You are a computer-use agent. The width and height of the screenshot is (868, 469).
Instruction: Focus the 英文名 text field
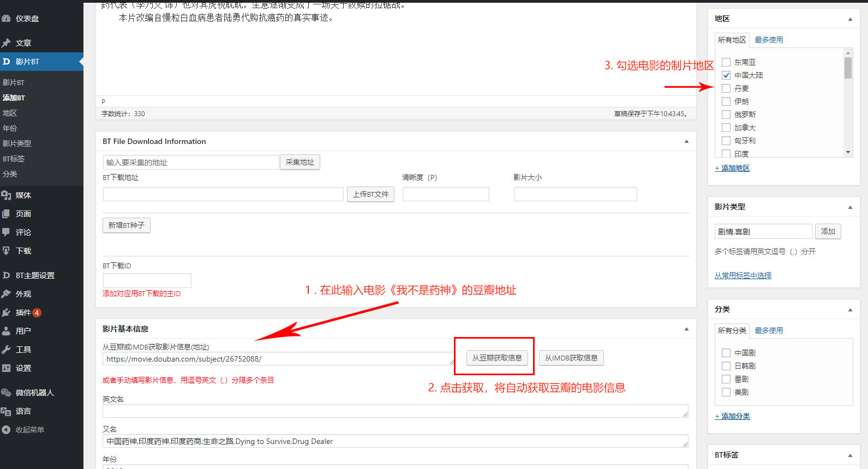396,411
